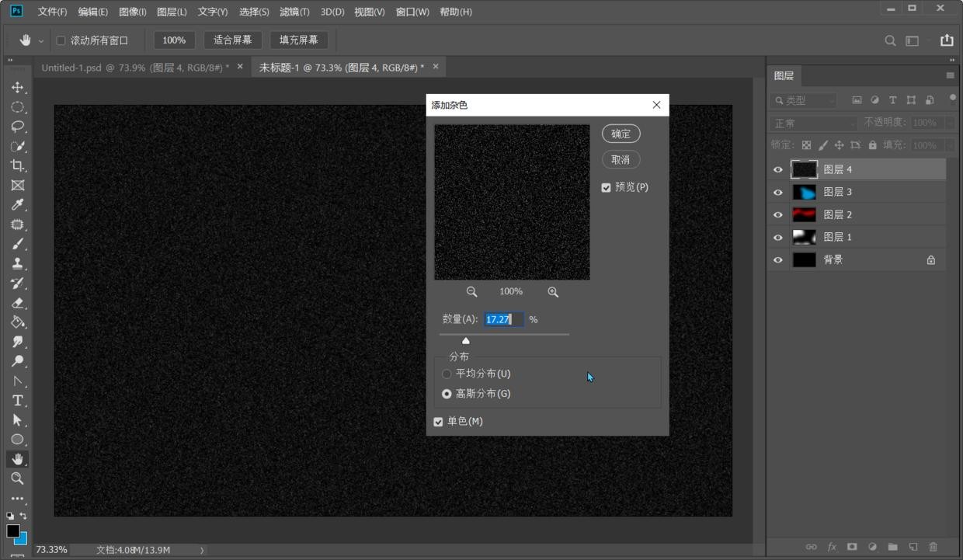Image resolution: width=963 pixels, height=560 pixels.
Task: Switch to Untitled-1.psd document tab
Action: [134, 68]
